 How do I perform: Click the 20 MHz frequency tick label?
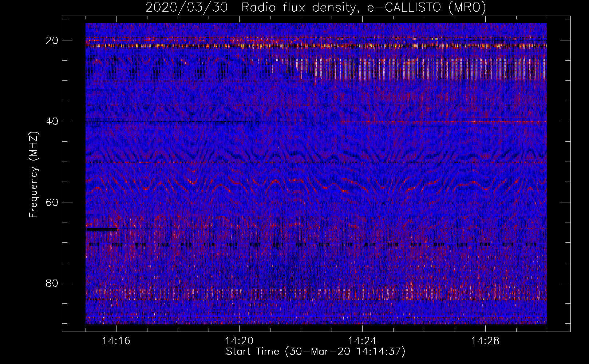[x=52, y=40]
